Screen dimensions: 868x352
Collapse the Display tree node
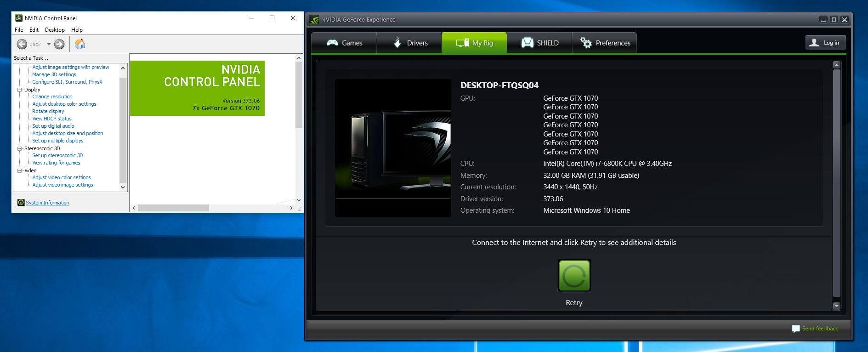pyautogui.click(x=20, y=90)
